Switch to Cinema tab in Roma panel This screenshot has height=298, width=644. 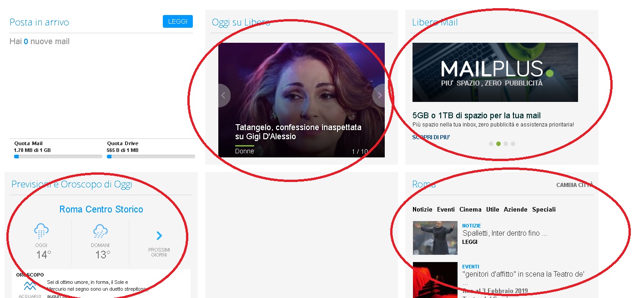tap(470, 210)
